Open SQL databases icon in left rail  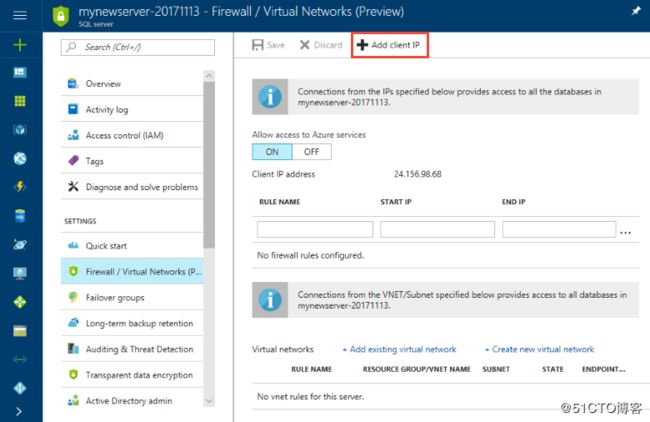pyautogui.click(x=20, y=216)
